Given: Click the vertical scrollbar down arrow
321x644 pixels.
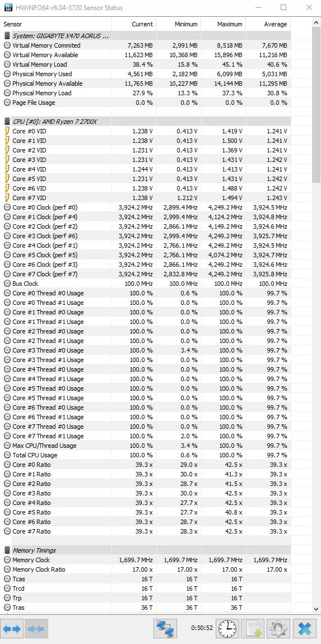Looking at the screenshot, I should [x=316, y=609].
